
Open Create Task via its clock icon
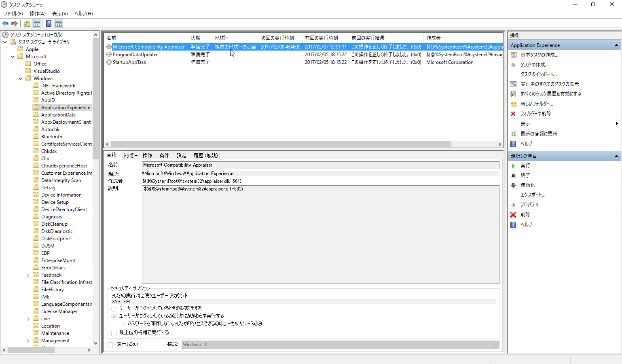point(513,64)
